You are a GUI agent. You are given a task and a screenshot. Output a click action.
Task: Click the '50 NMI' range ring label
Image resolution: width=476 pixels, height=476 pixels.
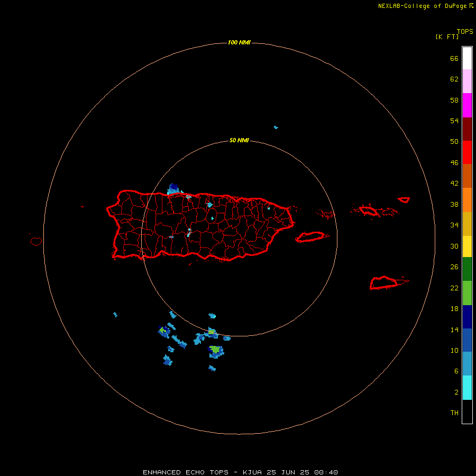[x=239, y=140]
